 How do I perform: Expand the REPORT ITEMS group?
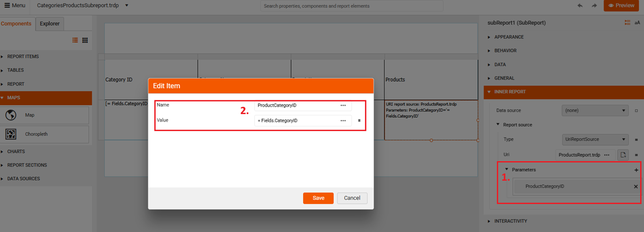click(x=46, y=56)
